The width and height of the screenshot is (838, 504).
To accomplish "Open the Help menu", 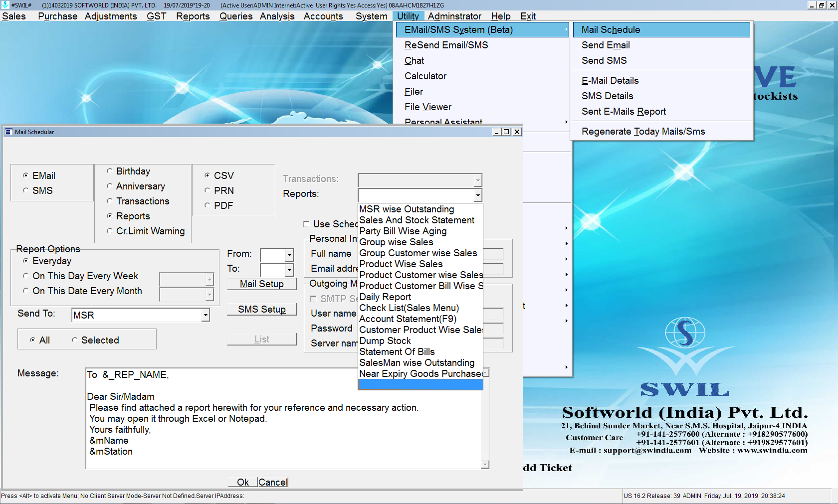I will click(x=501, y=16).
